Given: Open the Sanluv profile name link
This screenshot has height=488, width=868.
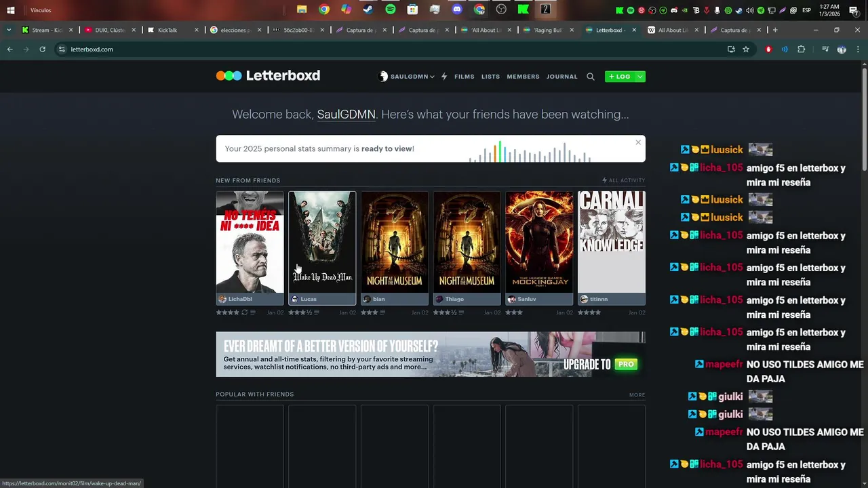Looking at the screenshot, I should 527,299.
